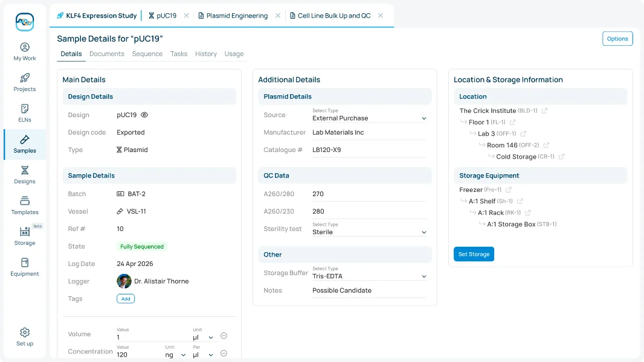Select the Documents sub-tab
The height and width of the screenshot is (362, 644).
click(x=107, y=54)
